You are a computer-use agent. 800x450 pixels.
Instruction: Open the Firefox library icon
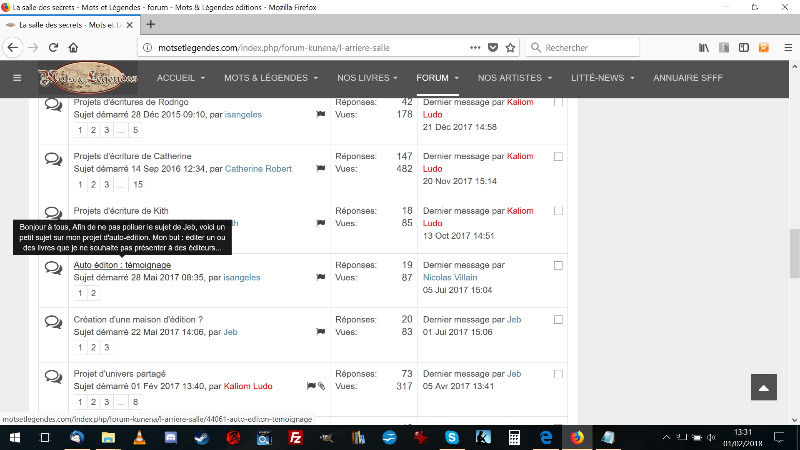pos(704,47)
